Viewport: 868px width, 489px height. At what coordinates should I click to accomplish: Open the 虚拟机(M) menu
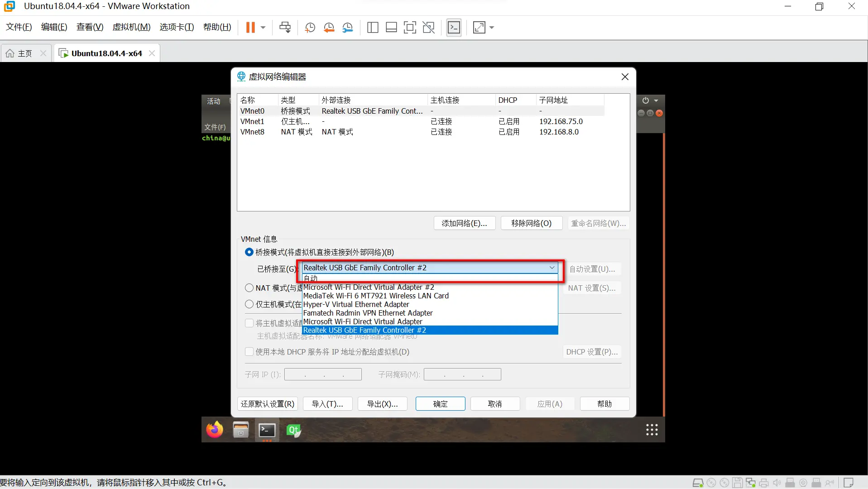pyautogui.click(x=132, y=27)
